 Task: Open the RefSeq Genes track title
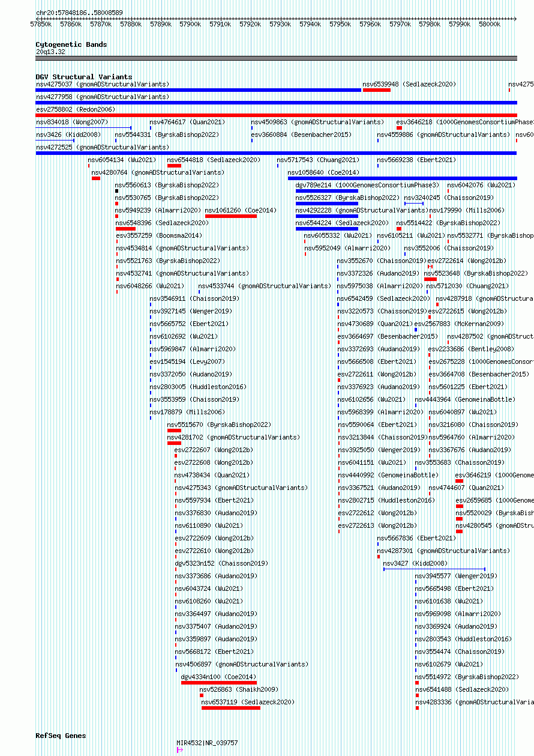pyautogui.click(x=61, y=736)
